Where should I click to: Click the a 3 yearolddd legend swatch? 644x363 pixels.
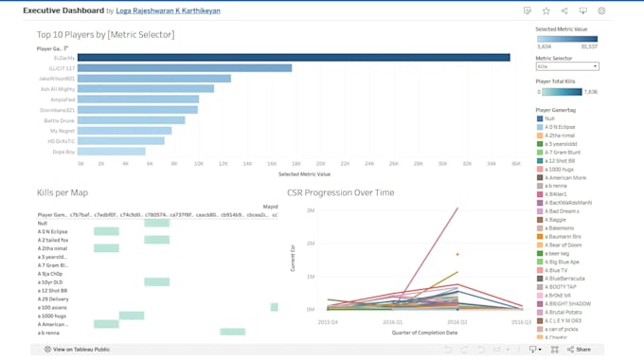540,144
